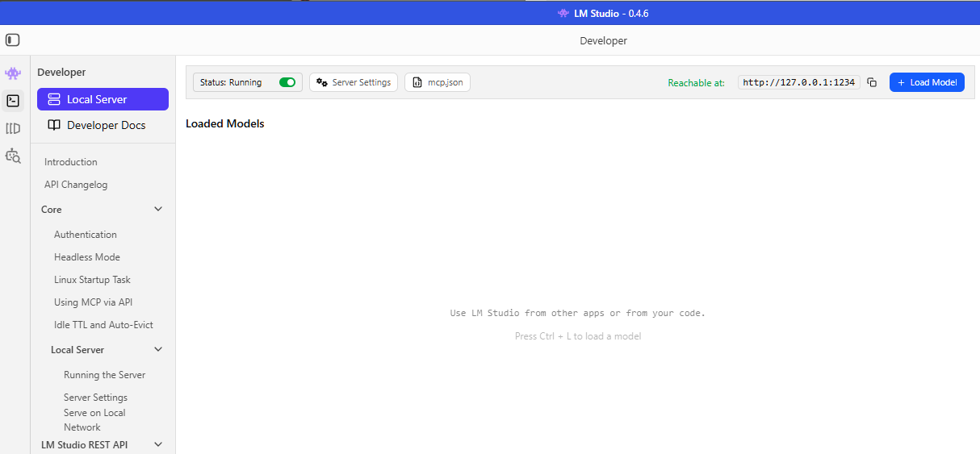The image size is (980, 454).
Task: Open My Models library icon
Action: point(13,128)
